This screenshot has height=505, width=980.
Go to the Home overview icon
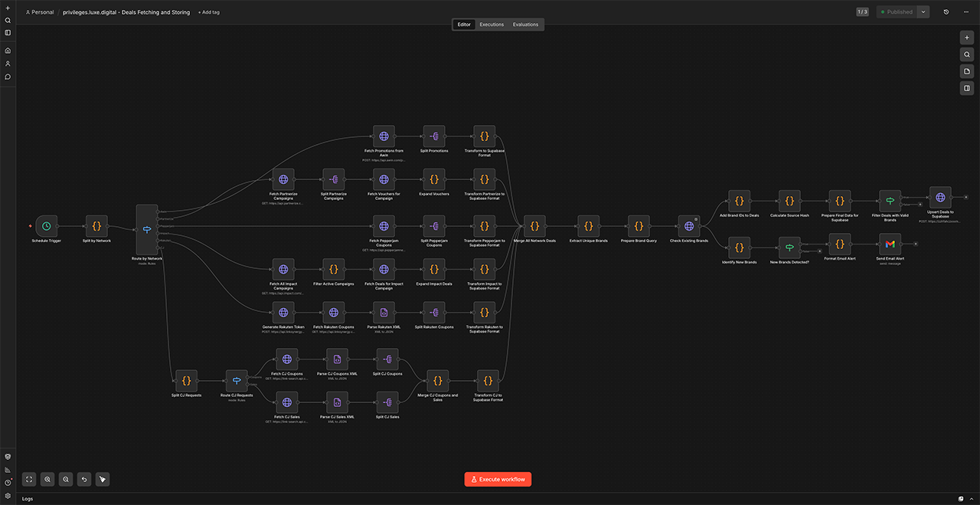(x=8, y=51)
